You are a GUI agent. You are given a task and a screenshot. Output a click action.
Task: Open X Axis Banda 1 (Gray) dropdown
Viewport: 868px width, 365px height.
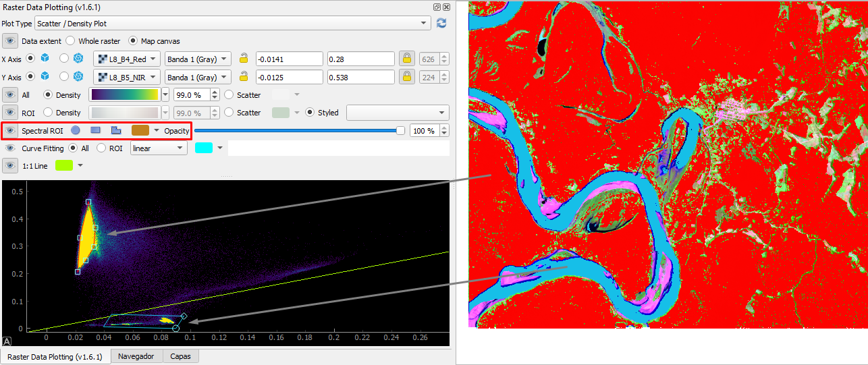[x=198, y=59]
